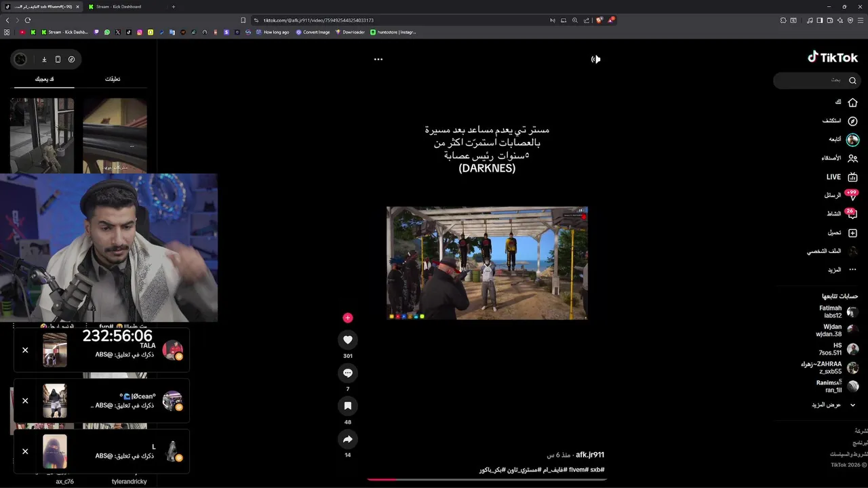Viewport: 868px width, 488px height.
Task: Toggle the browser sidebar panel icon
Action: point(820,20)
